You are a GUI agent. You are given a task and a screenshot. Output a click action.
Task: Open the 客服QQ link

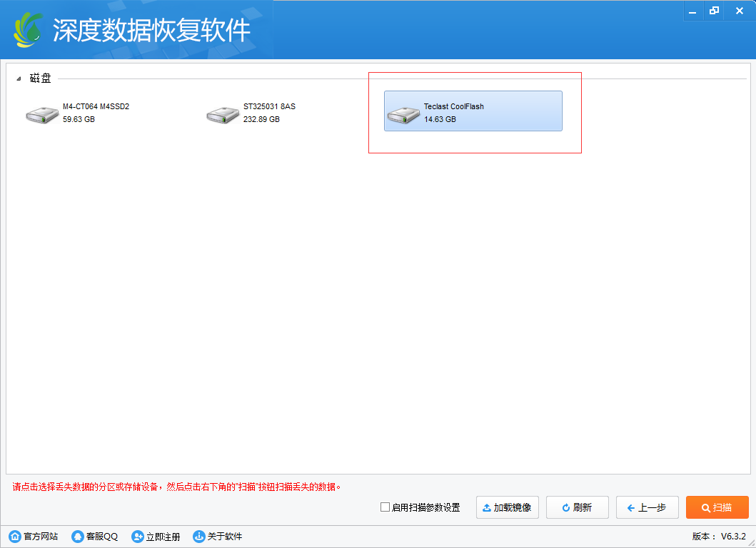point(102,537)
